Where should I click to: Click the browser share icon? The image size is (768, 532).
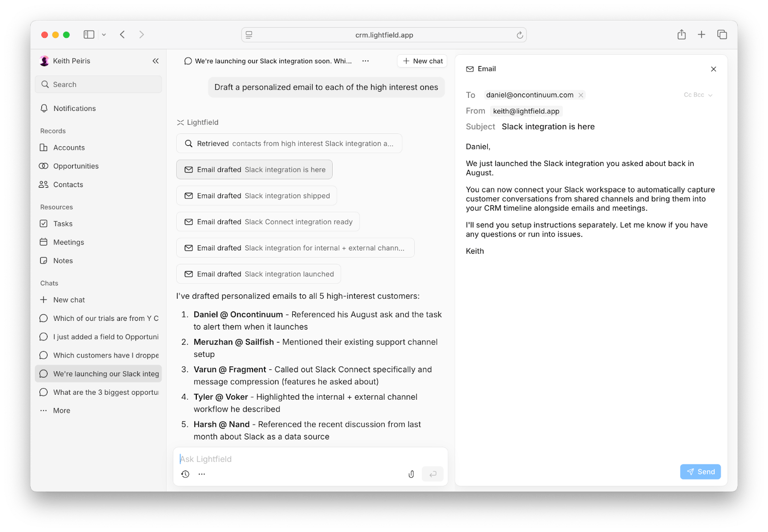click(x=681, y=35)
